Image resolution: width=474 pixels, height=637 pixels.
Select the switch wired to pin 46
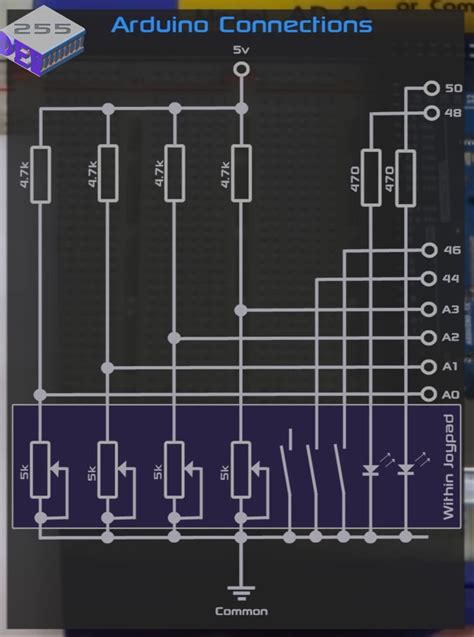[340, 469]
